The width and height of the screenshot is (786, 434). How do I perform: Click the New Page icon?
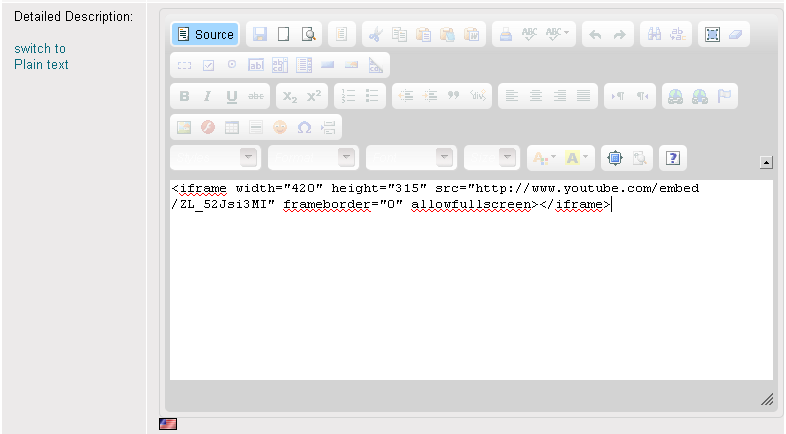pyautogui.click(x=284, y=34)
